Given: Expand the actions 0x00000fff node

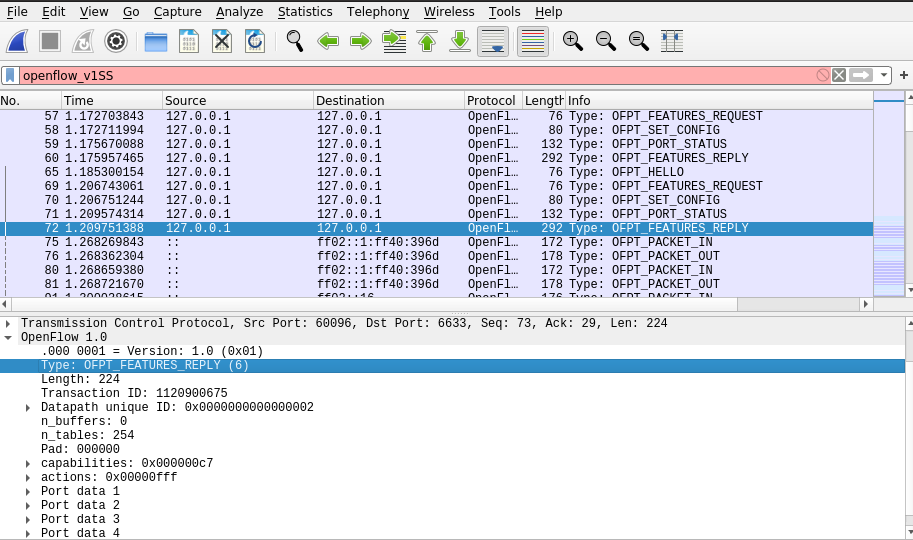Looking at the screenshot, I should (x=28, y=477).
